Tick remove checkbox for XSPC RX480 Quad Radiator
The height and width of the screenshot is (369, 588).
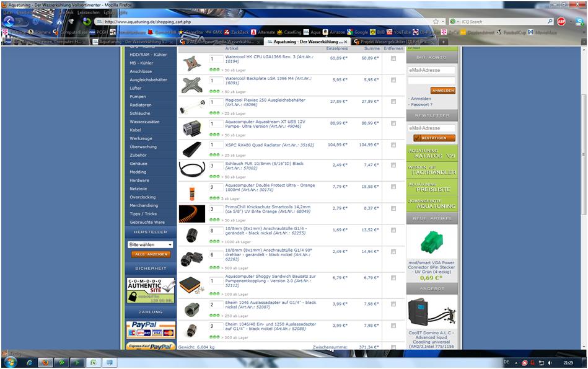(x=393, y=145)
